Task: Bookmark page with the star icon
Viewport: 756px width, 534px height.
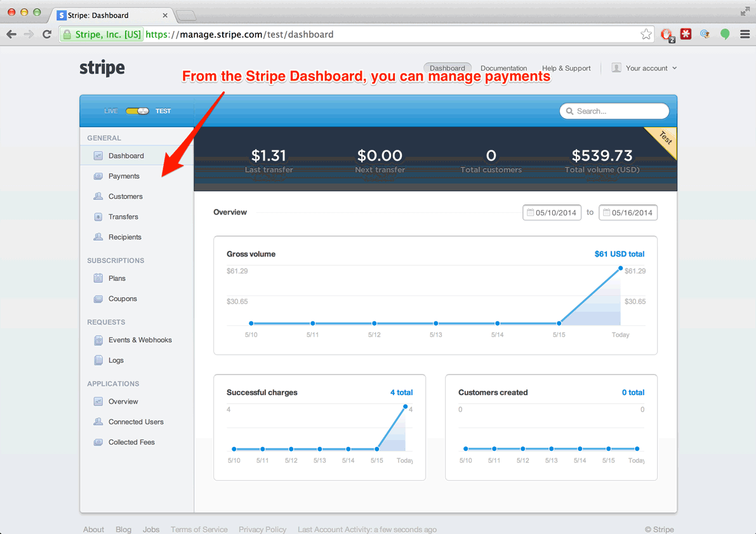Action: point(646,34)
